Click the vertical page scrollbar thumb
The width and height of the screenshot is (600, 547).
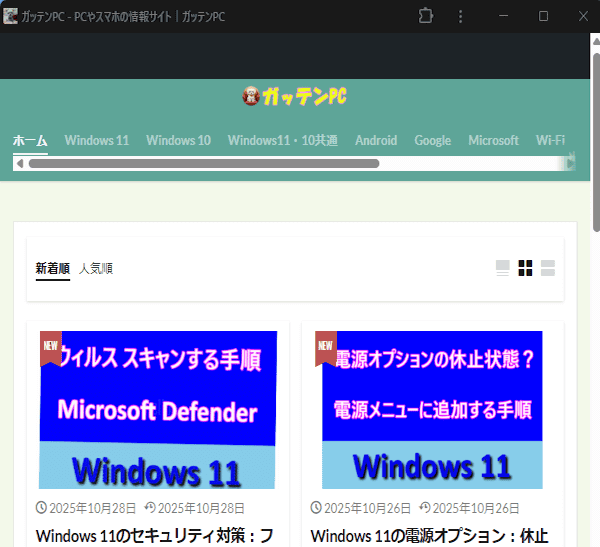[596, 142]
